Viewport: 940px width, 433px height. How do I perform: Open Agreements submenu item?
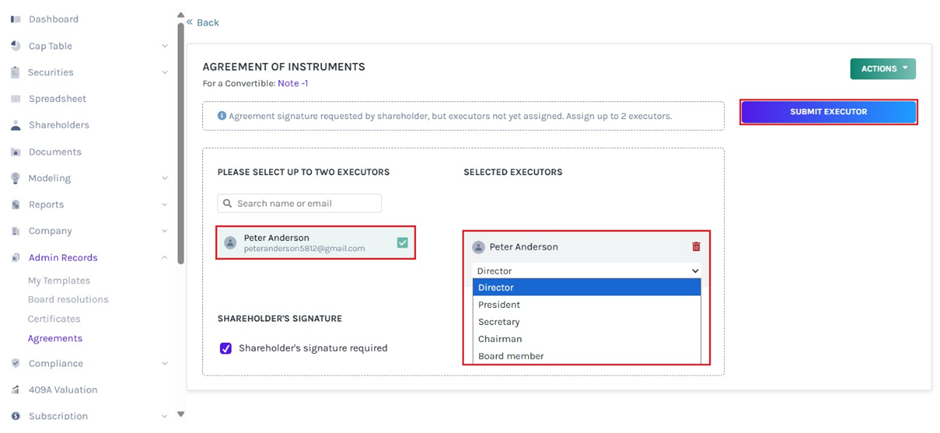point(55,338)
